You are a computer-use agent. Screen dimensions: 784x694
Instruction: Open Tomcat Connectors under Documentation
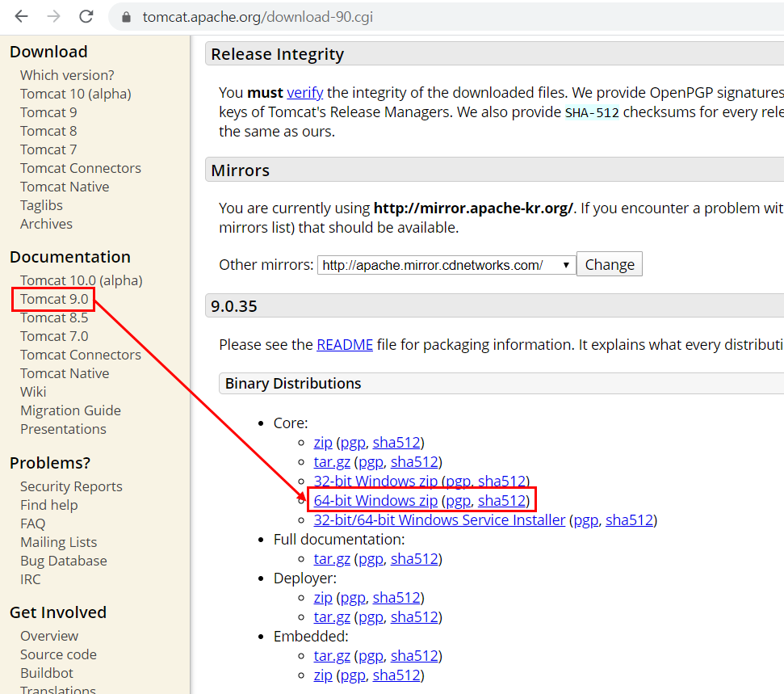click(81, 354)
